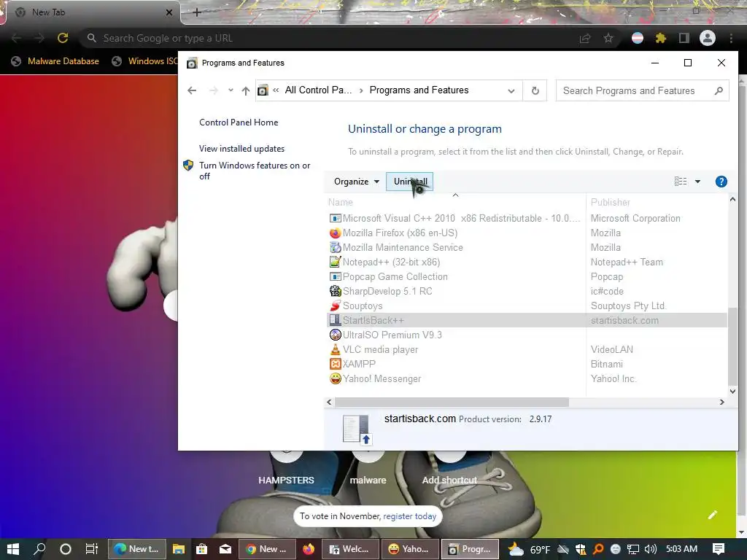This screenshot has height=560, width=747.
Task: Open the Chrome profile avatar
Action: 708,38
